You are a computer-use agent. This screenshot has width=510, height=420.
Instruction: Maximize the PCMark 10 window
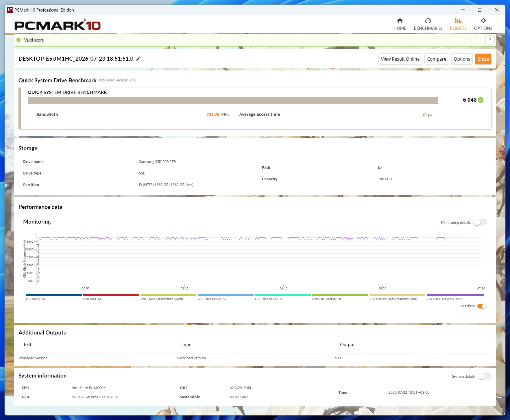[480, 10]
